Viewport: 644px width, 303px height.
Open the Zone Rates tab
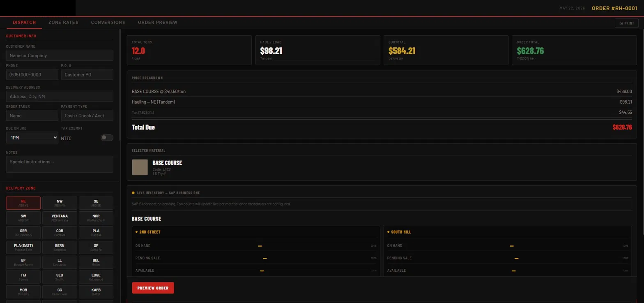tap(63, 22)
